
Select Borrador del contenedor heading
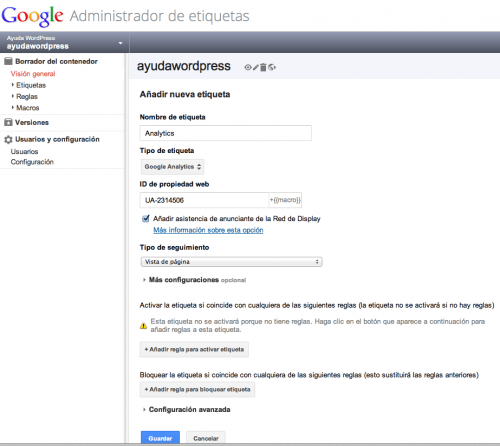click(56, 61)
